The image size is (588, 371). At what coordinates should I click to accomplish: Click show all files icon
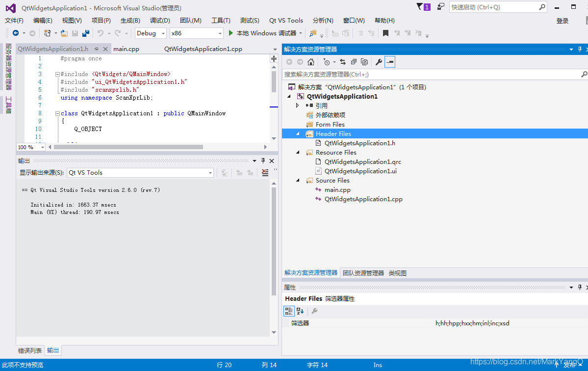coord(364,62)
